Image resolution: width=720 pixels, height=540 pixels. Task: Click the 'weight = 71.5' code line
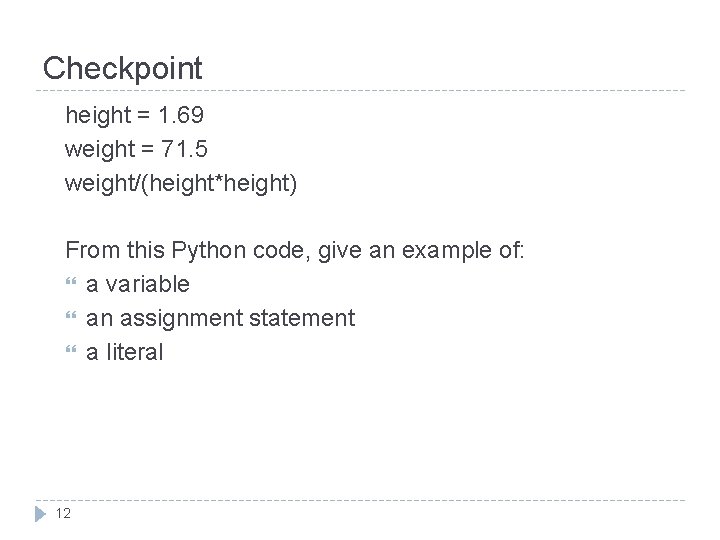click(138, 150)
